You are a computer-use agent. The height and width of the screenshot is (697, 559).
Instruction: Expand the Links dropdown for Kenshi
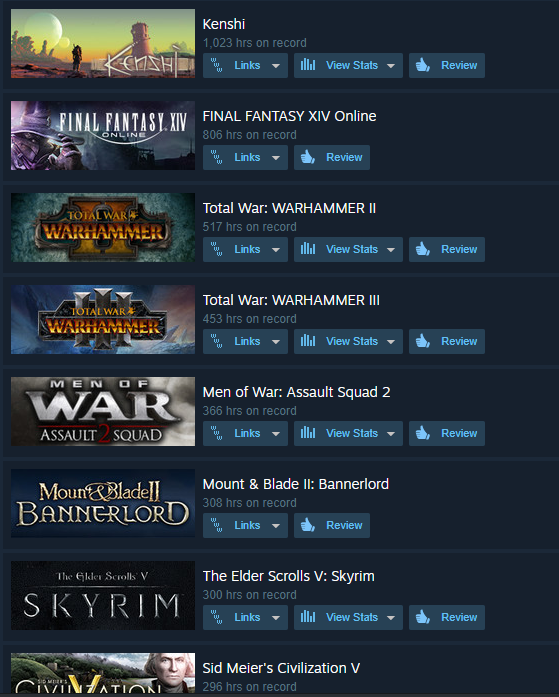276,66
